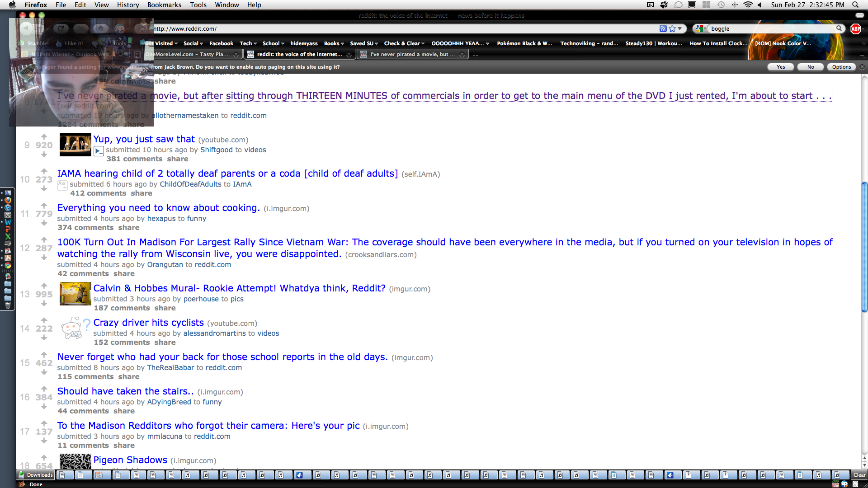
Task: Click the Time Machine menu bar icon
Action: [721, 5]
